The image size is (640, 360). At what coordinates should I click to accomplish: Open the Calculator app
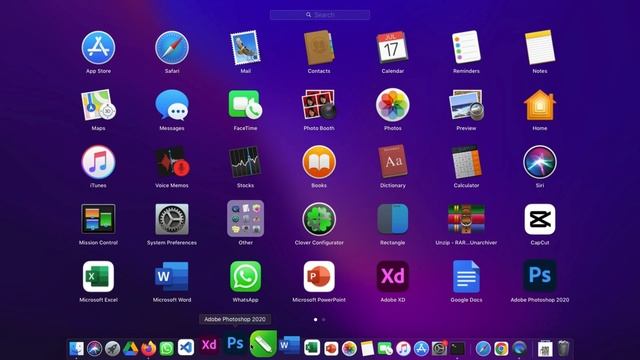(x=466, y=162)
